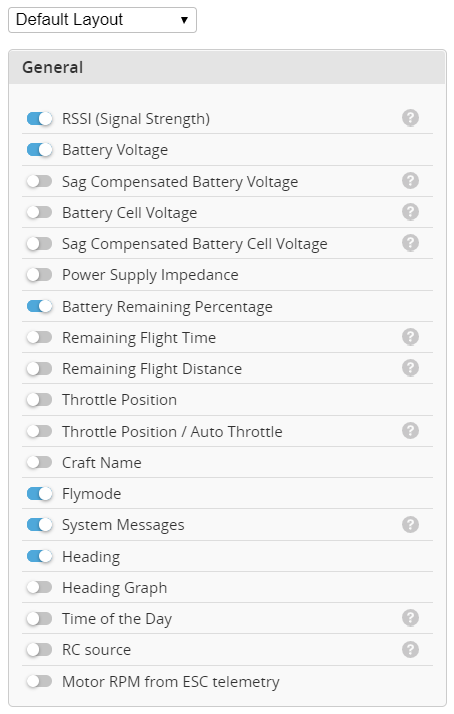Click the General section header
This screenshot has height=714, width=454.
coord(227,67)
